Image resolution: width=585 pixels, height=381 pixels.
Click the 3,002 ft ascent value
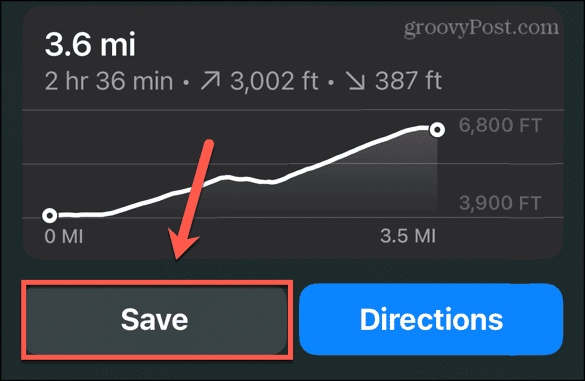tap(274, 81)
